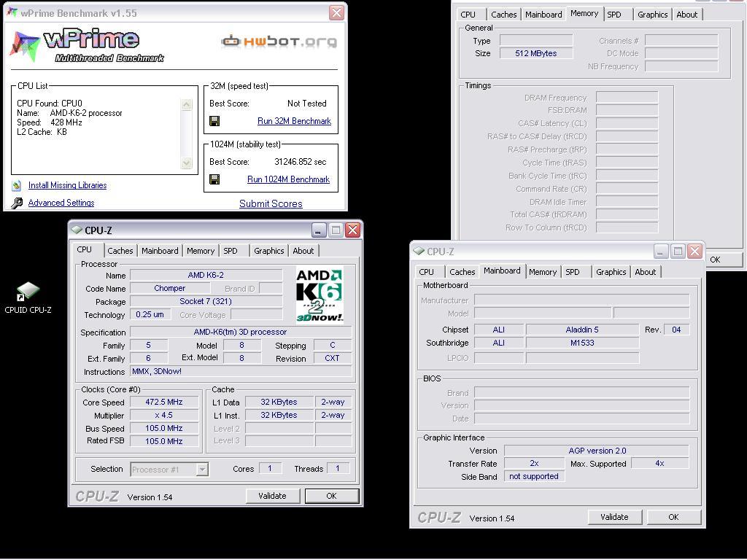Close the wPrime Benchmark window
Screen dimensions: 747x560
tap(336, 13)
